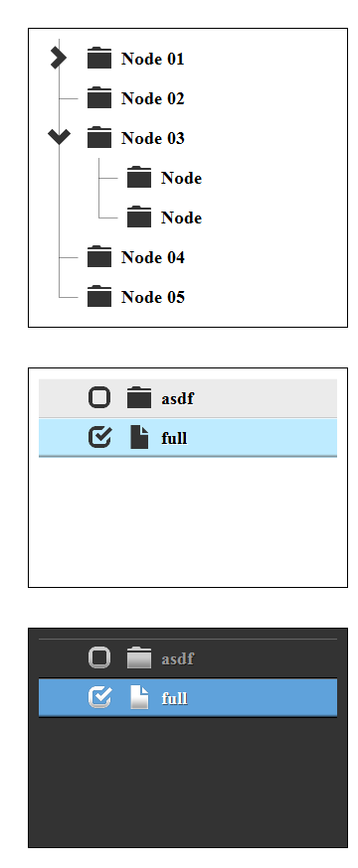Uncheck the full checkbox in the light panel
The height and width of the screenshot is (868, 358).
99,437
